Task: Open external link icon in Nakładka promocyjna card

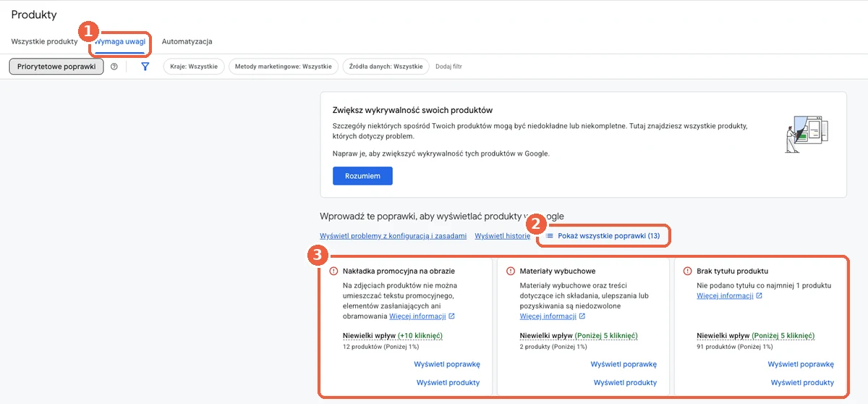Action: click(451, 316)
